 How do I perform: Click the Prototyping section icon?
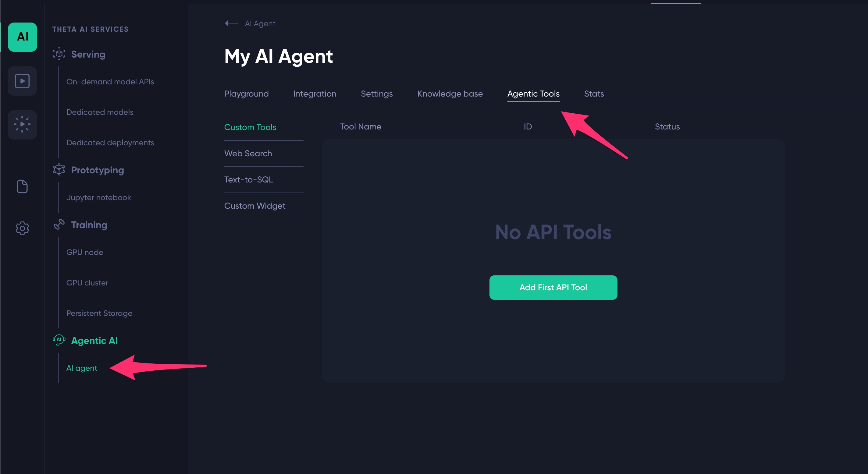pos(59,169)
